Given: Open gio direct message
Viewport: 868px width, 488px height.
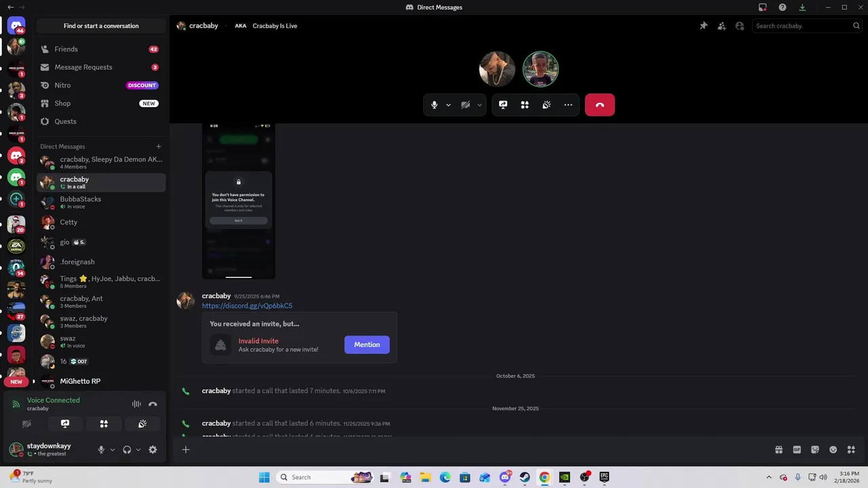Looking at the screenshot, I should [x=101, y=242].
